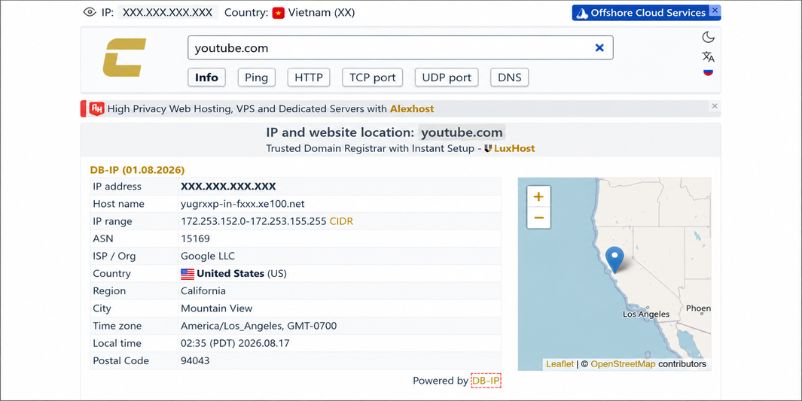The image size is (802, 401).
Task: Select the Info tab
Action: tap(207, 77)
